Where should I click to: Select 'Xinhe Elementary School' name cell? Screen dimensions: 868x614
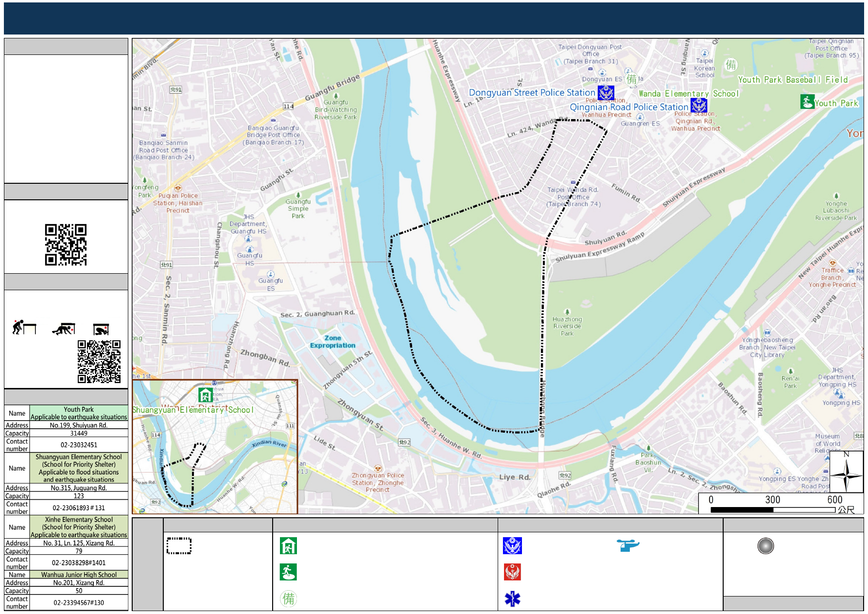point(79,527)
